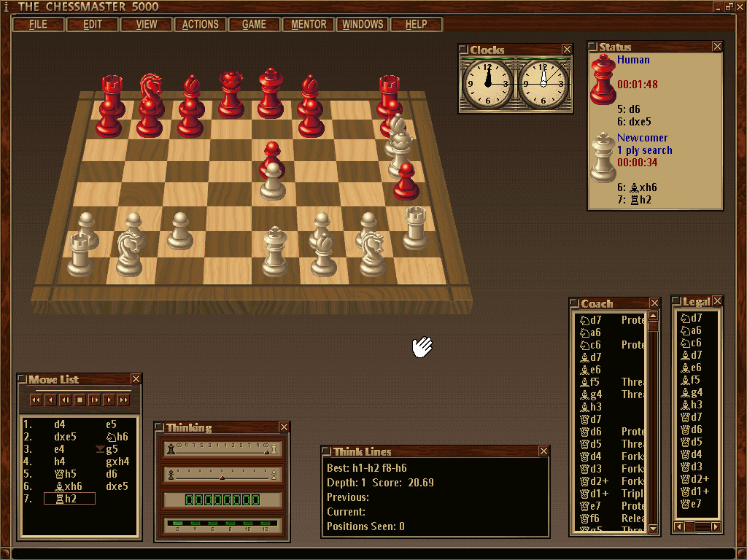Click the Newcomer player name in Status
This screenshot has height=560, width=747.
click(x=642, y=138)
